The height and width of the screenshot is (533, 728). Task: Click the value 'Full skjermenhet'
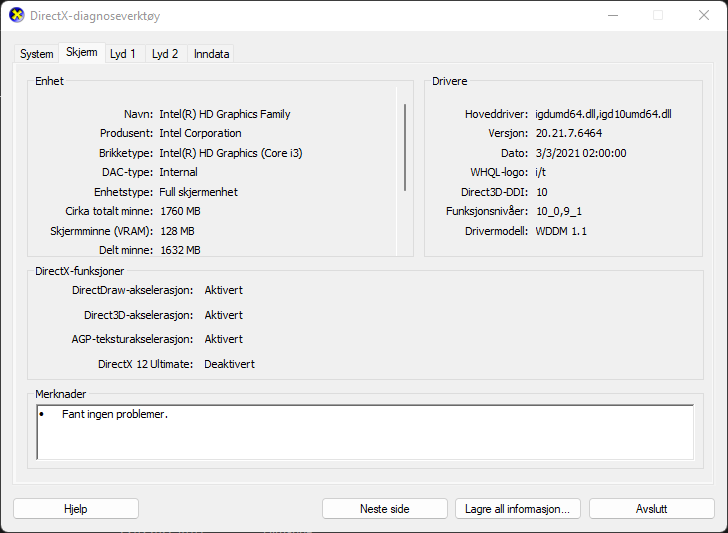click(x=198, y=192)
